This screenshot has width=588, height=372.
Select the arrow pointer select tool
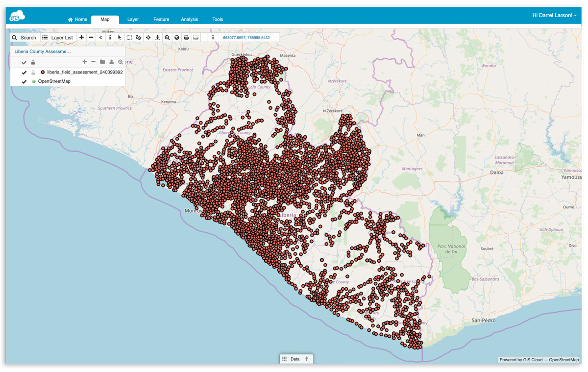tap(120, 37)
